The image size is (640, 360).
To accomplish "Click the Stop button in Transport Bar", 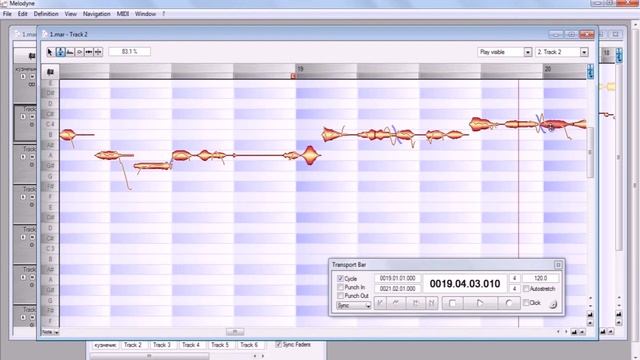I will pos(452,303).
